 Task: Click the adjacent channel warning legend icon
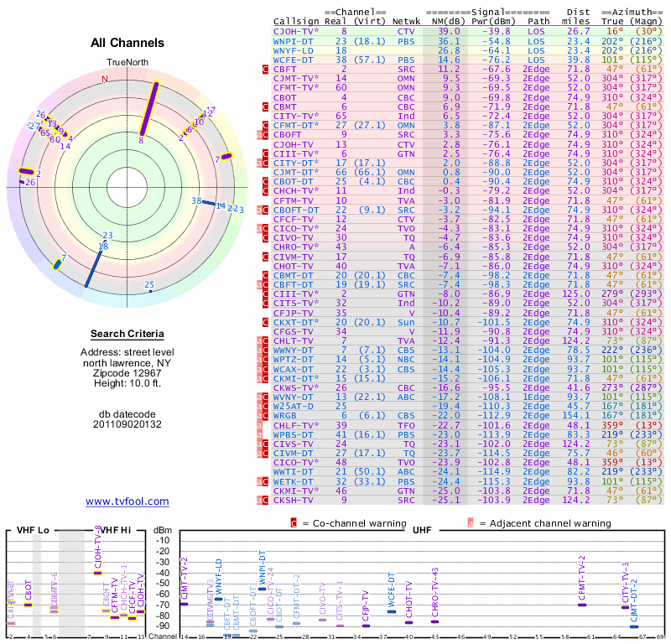click(471, 523)
